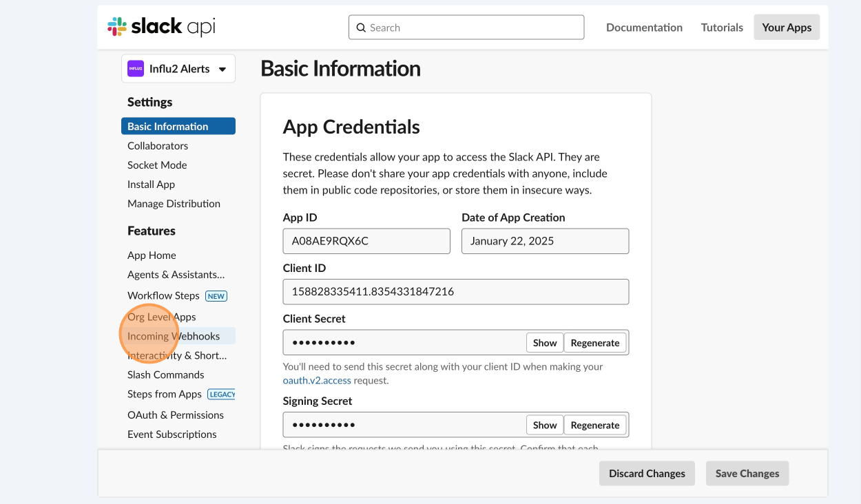Open the App Home feature

152,255
